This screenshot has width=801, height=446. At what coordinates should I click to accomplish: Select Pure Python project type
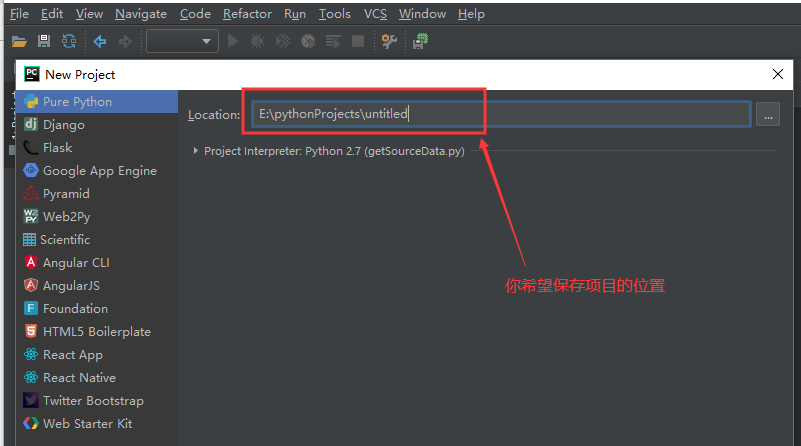coord(97,102)
